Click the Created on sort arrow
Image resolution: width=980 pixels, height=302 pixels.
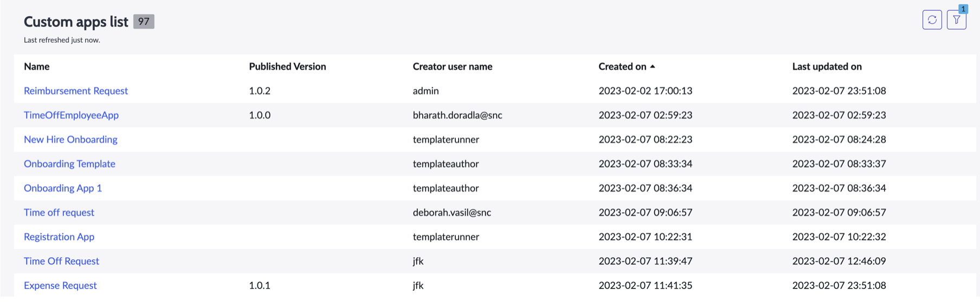653,66
